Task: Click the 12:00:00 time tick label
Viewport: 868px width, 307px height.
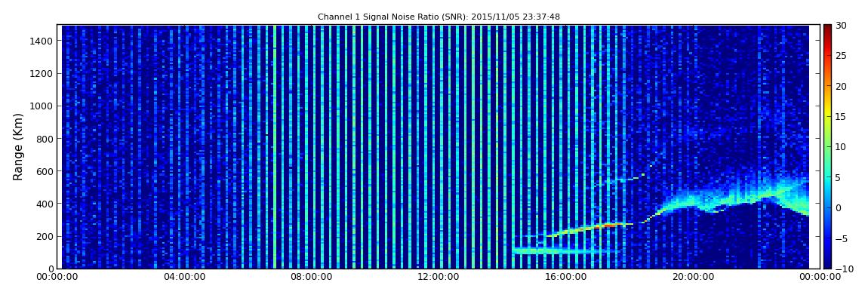Action: pyautogui.click(x=439, y=277)
